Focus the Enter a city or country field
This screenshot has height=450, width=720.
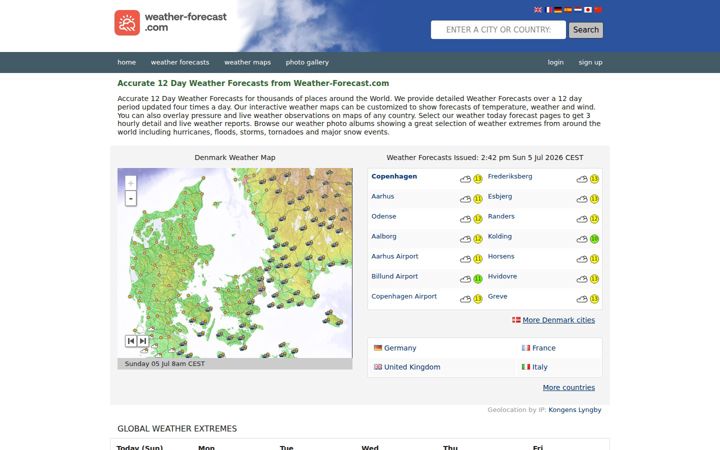[x=498, y=30]
